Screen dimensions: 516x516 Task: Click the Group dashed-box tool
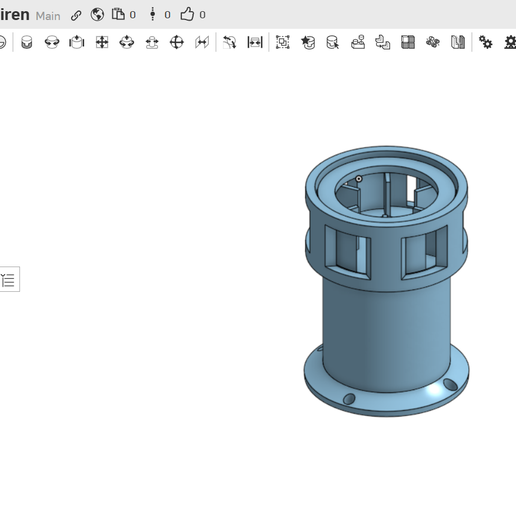coord(283,43)
